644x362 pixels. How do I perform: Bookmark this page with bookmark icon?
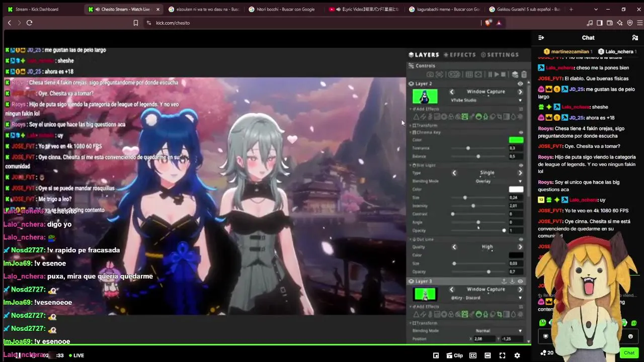point(135,23)
